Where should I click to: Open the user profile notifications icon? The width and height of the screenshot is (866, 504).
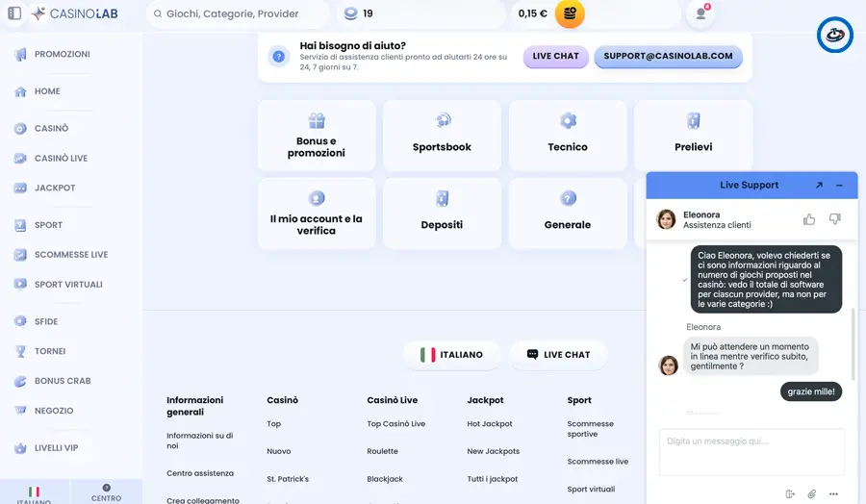coord(700,13)
